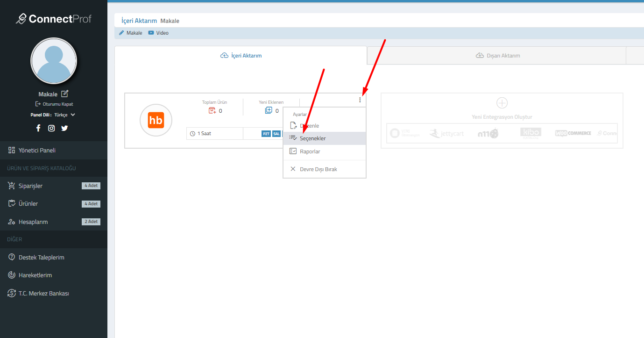Toggle the PZT day badge
Viewport: 644px width, 338px height.
click(266, 134)
